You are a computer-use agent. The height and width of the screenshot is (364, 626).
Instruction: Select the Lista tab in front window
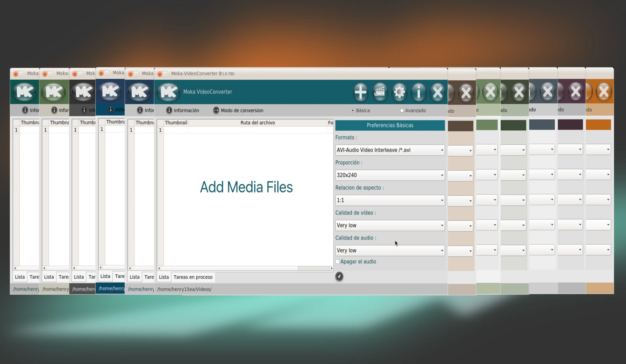[x=164, y=277]
